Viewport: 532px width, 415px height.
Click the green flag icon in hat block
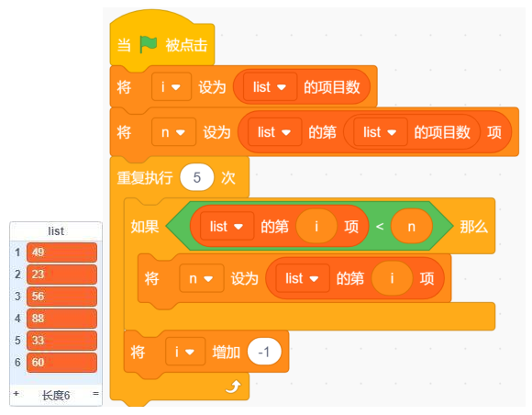click(x=149, y=44)
